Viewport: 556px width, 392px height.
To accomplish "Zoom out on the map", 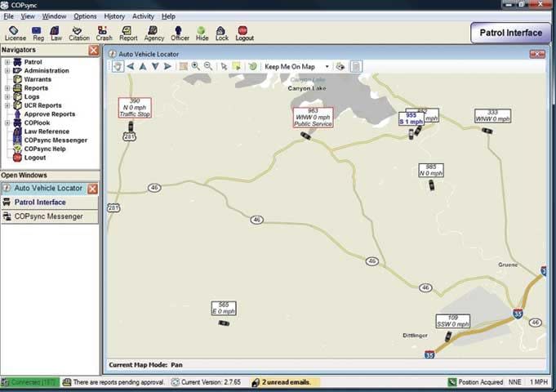I will (208, 66).
